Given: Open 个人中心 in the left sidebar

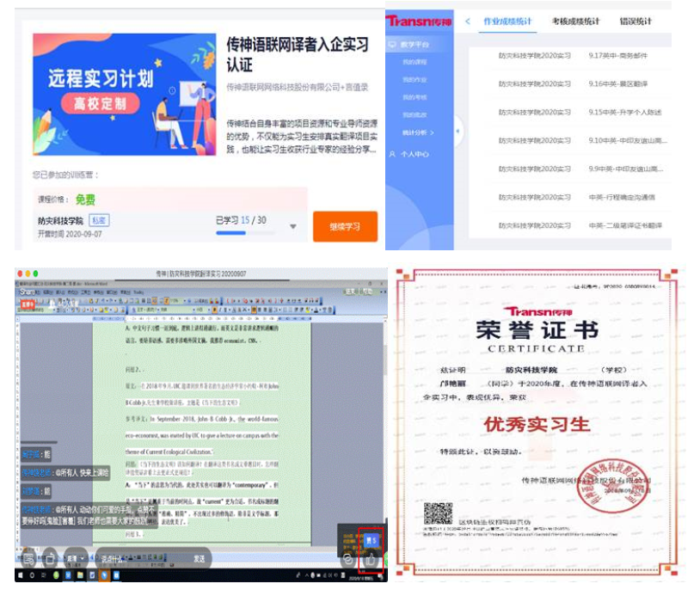Looking at the screenshot, I should [x=414, y=154].
